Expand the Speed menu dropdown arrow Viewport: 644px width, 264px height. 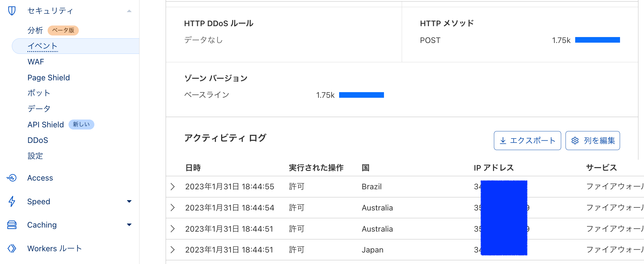(x=129, y=201)
